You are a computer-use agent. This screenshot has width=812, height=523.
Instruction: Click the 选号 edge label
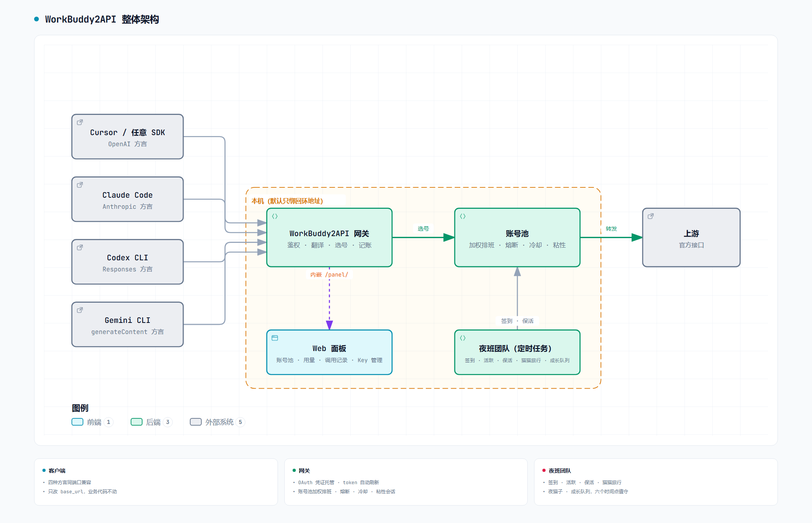423,229
